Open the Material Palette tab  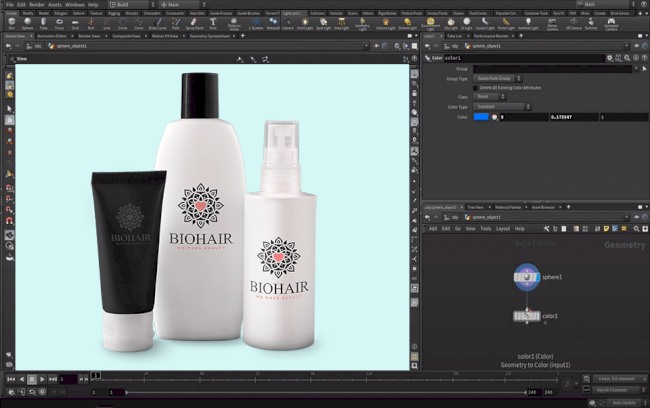pos(508,207)
